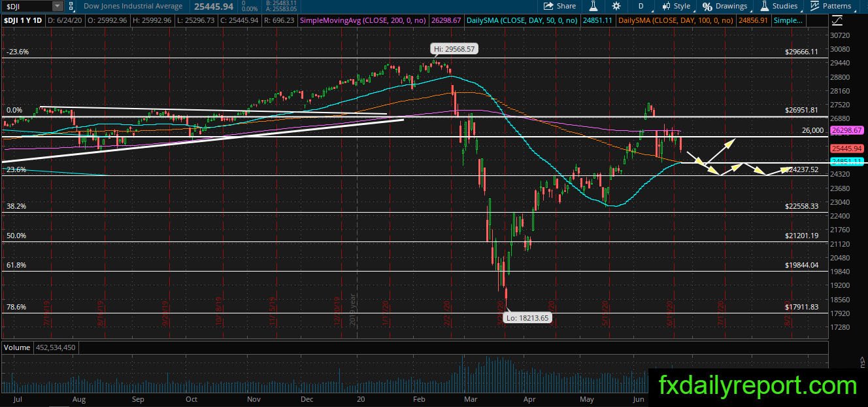Click the truncated 'Simple...' study label
868x407 pixels.
click(x=788, y=21)
